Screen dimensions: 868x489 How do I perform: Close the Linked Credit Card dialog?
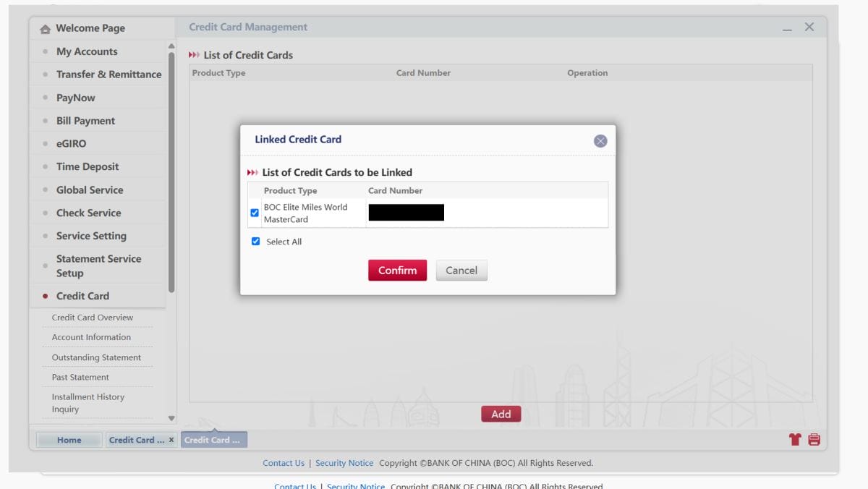point(600,141)
